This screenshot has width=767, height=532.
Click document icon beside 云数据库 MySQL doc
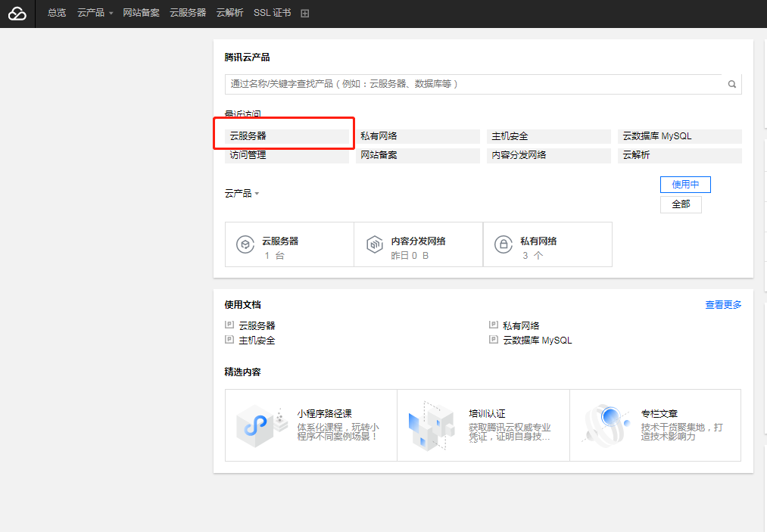pyautogui.click(x=494, y=339)
